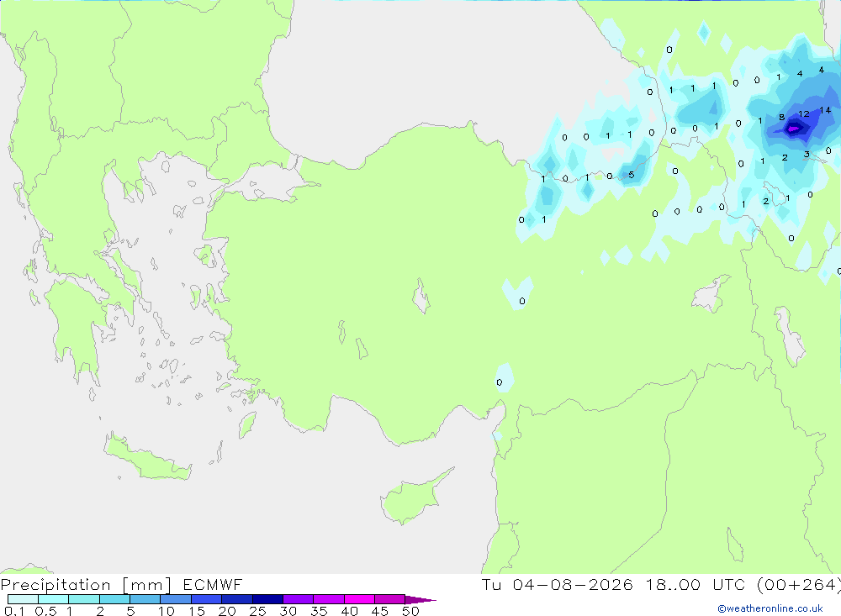
Task: Click the '14' precipitation value on the map
Action: (x=825, y=110)
